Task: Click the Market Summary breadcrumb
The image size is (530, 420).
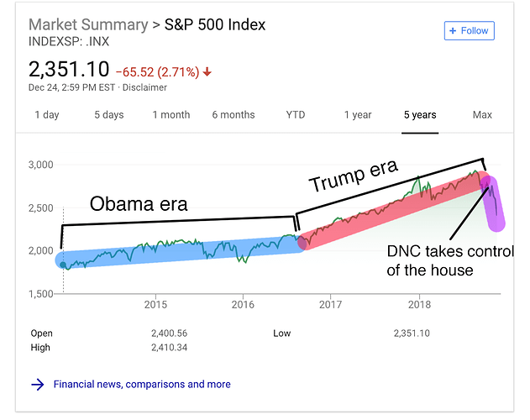Action: tap(88, 24)
